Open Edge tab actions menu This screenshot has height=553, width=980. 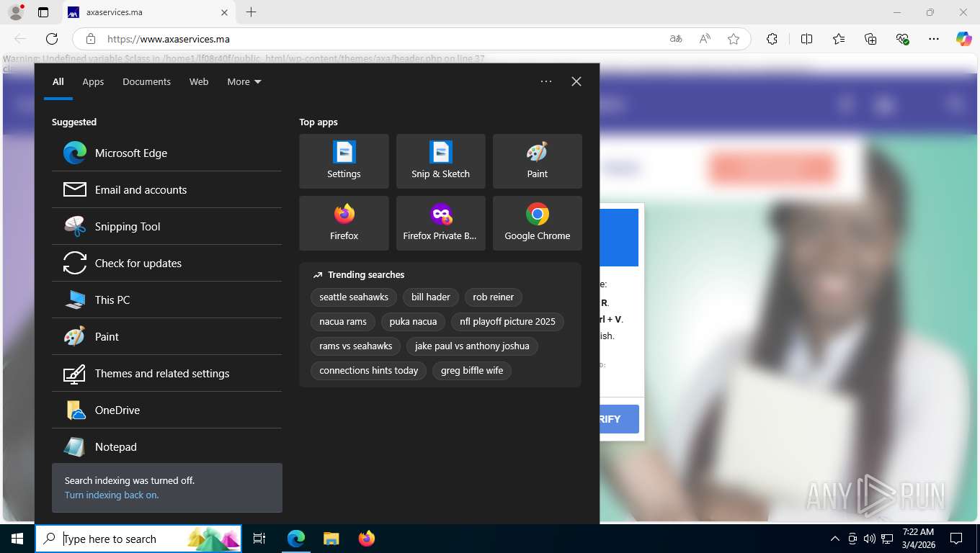pos(43,12)
